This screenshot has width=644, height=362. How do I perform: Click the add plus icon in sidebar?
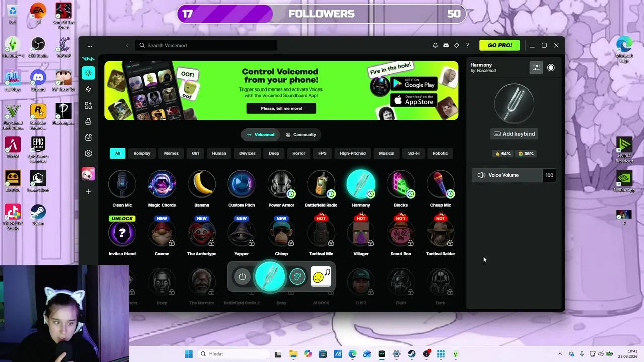point(88,191)
